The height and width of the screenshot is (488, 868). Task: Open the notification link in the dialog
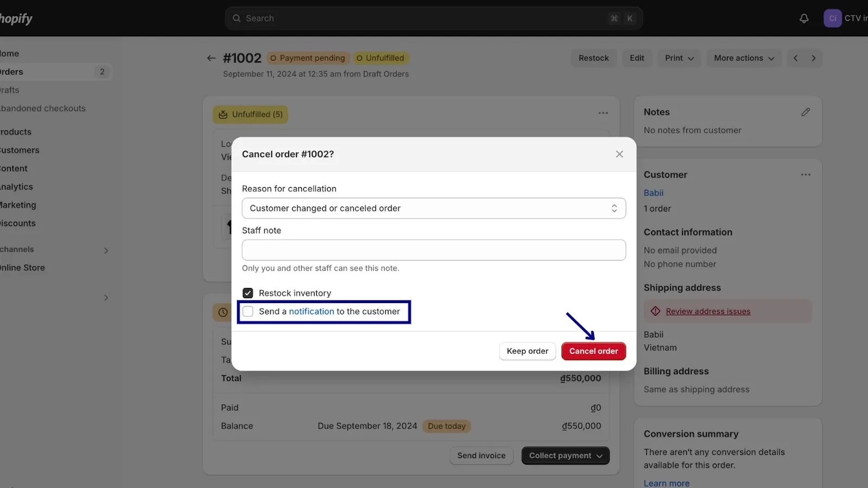[311, 312]
